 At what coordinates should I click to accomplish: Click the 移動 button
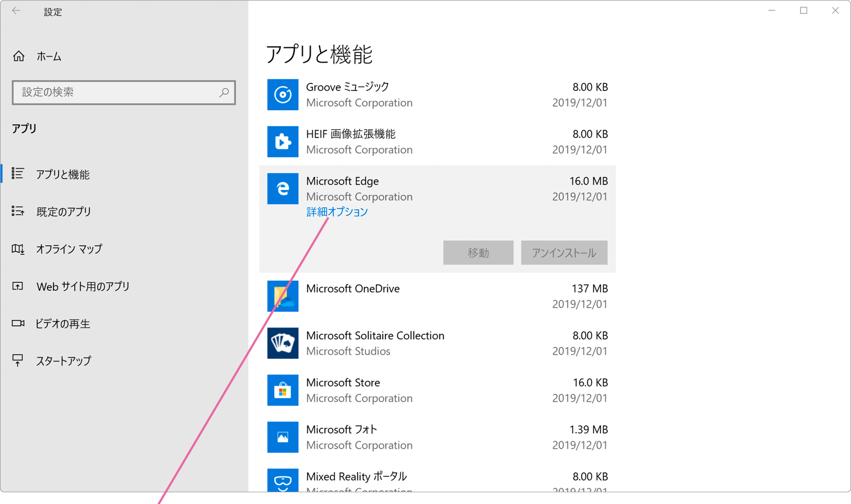pyautogui.click(x=478, y=253)
